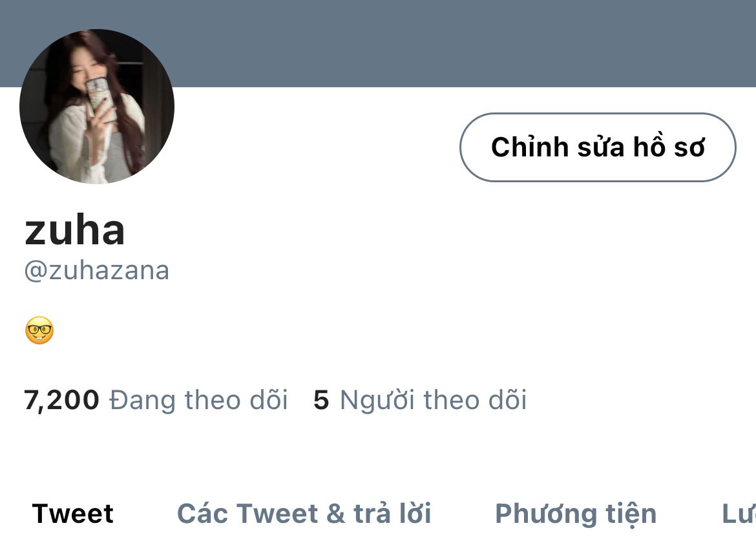
Task: Click the phone shown in avatar photo
Action: click(100, 99)
